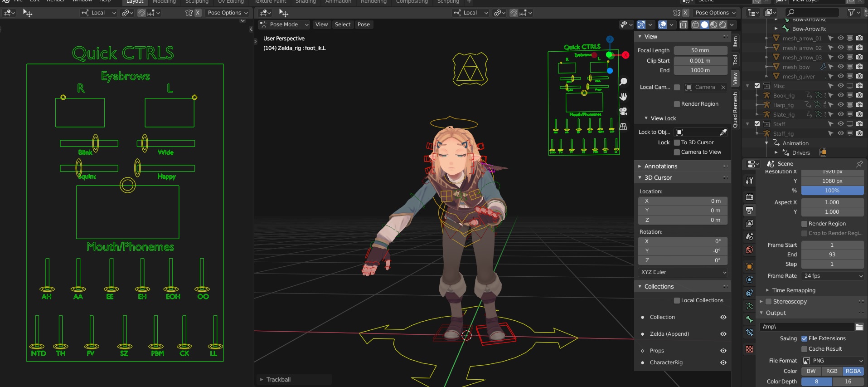The width and height of the screenshot is (868, 387).
Task: Disable the File Extensions checkbox
Action: tap(804, 338)
